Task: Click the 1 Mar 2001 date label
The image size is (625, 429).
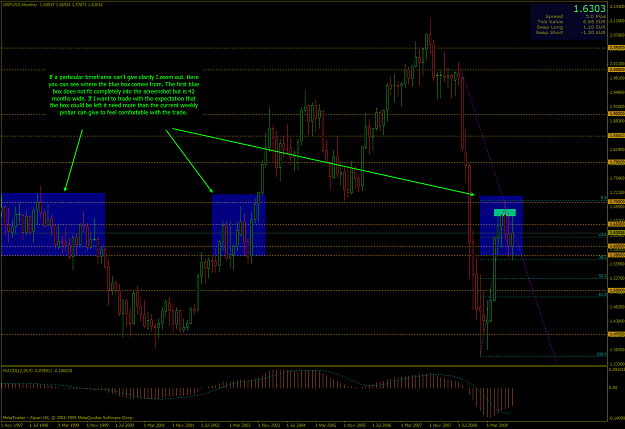Action: pyautogui.click(x=154, y=425)
